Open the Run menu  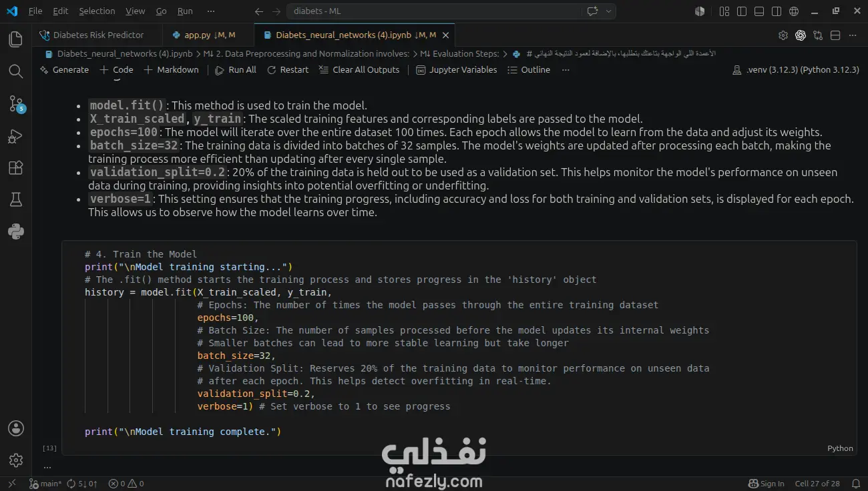(185, 11)
